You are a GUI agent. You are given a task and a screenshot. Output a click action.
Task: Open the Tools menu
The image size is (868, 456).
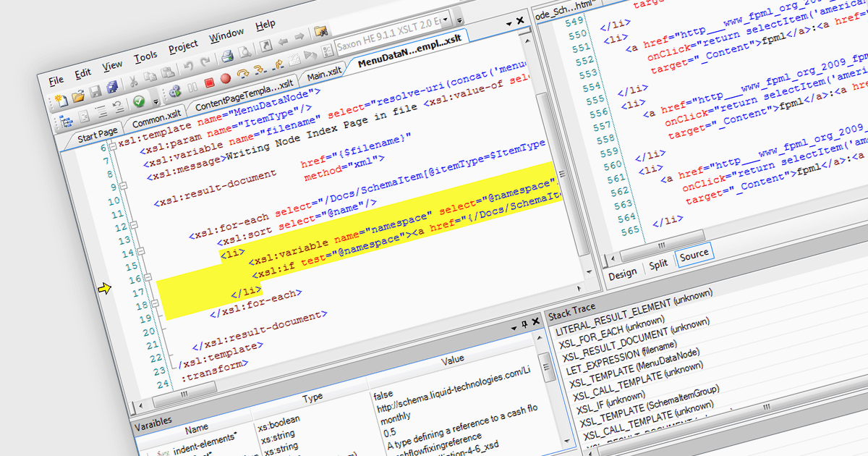145,56
